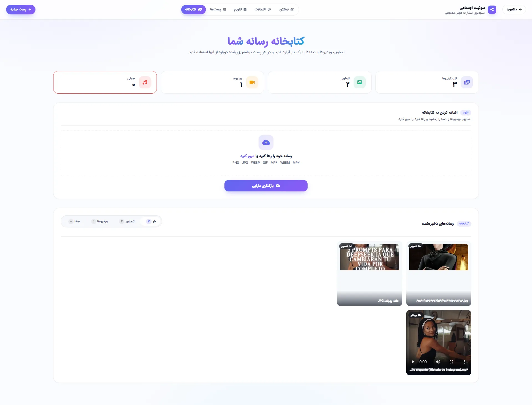Click the ویدیوها stat card

point(212,82)
